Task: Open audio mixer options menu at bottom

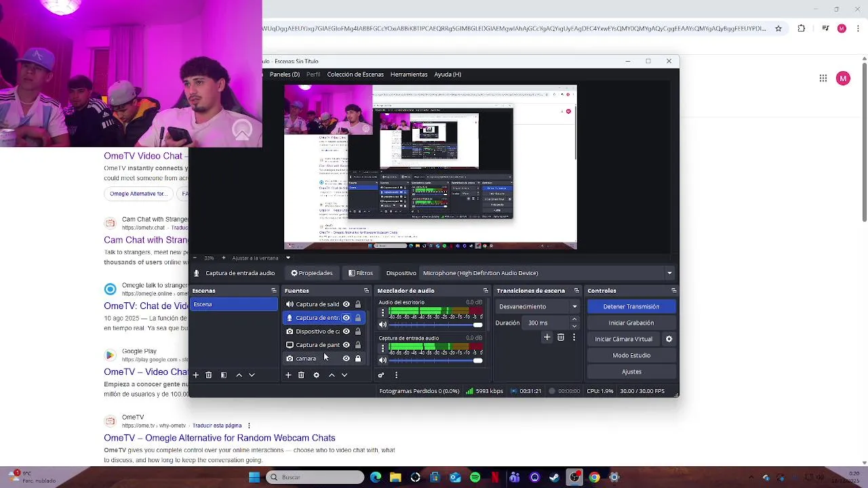Action: coord(396,375)
